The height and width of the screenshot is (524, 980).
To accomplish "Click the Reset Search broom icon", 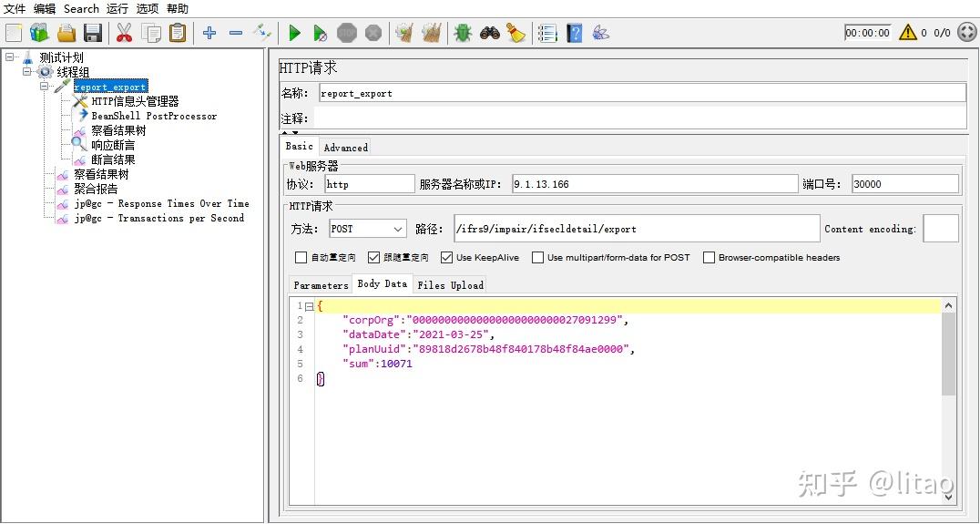I will 516,33.
